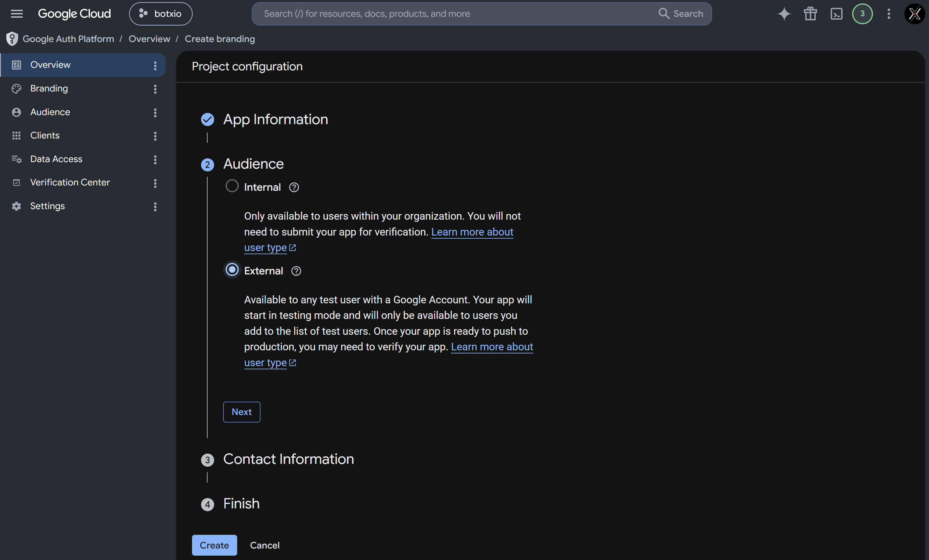Open Overview row three-dot menu
The image size is (929, 560).
tap(155, 66)
